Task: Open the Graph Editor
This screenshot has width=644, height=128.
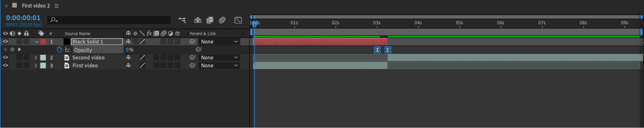Action: [x=238, y=20]
